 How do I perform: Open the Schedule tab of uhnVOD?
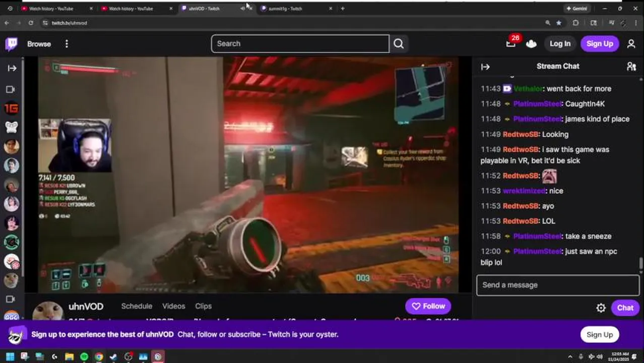pos(137,306)
